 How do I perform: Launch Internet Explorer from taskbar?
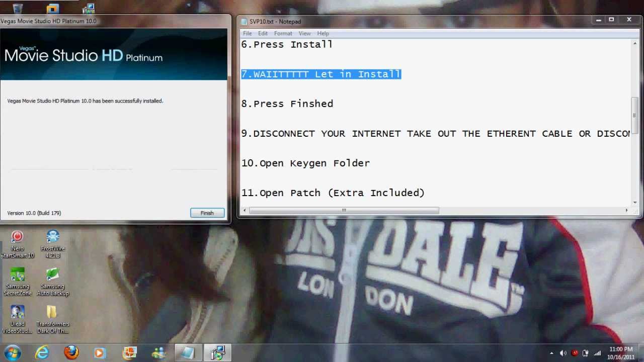tap(42, 353)
